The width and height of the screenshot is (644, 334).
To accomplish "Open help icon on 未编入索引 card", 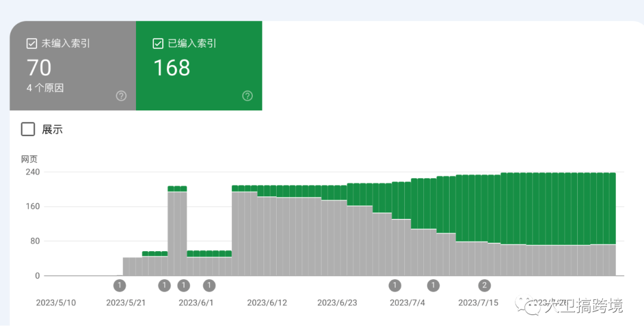I will (x=121, y=96).
